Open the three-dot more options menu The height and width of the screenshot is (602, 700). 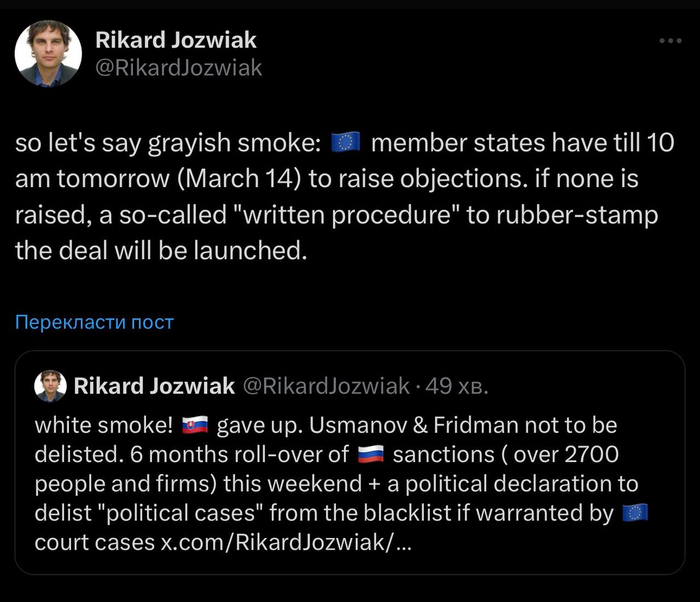(x=670, y=41)
